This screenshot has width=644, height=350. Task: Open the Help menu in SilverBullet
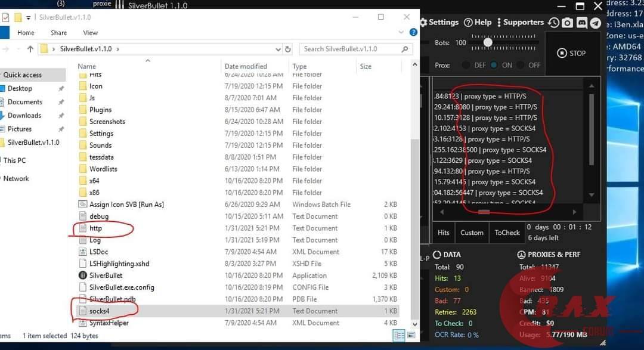tap(477, 22)
